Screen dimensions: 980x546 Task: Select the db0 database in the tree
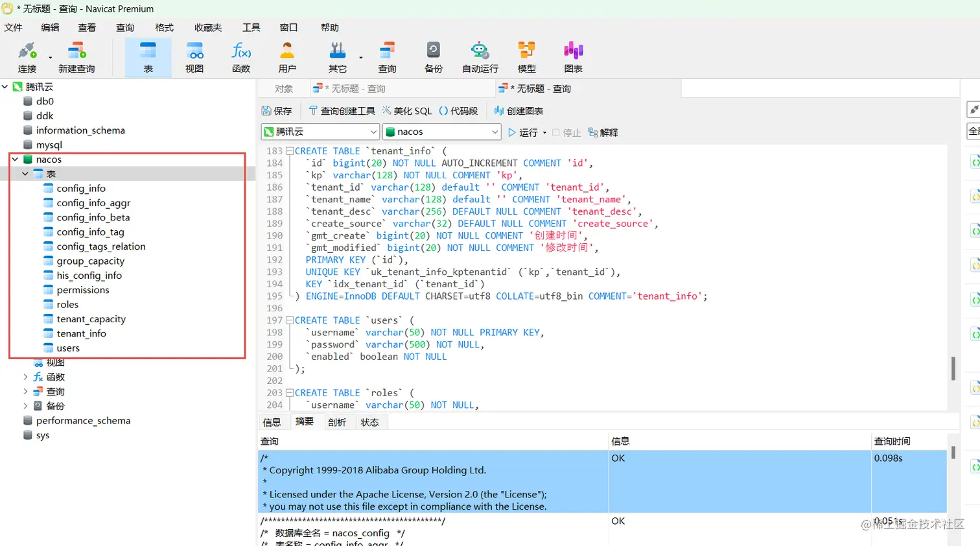(x=45, y=101)
